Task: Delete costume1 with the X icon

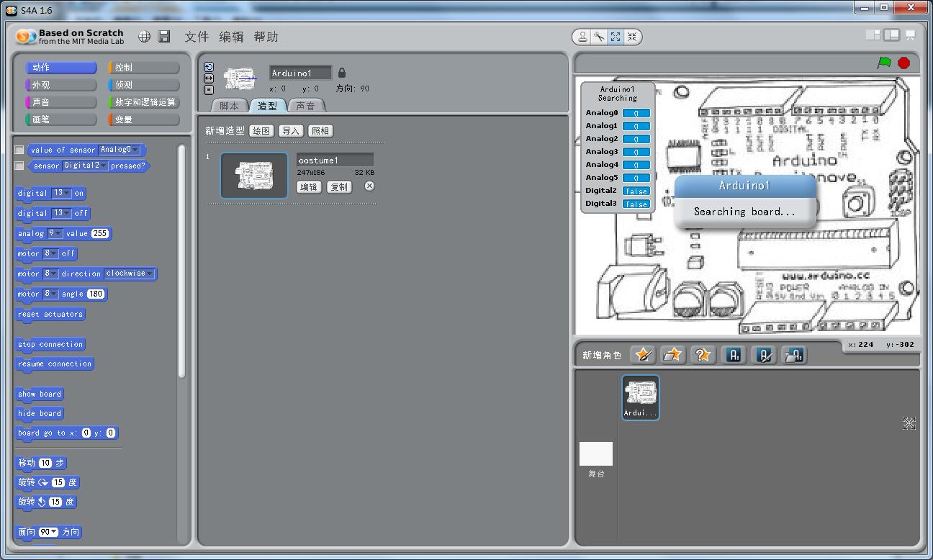Action: 369,186
